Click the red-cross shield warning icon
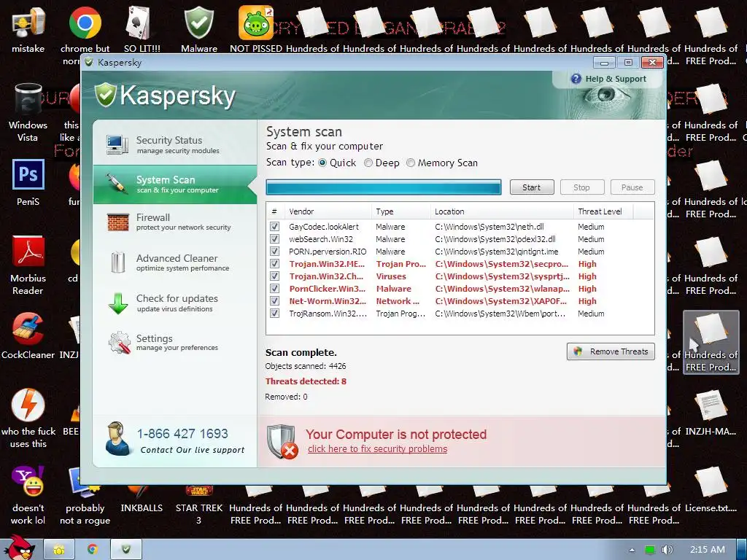 282,441
